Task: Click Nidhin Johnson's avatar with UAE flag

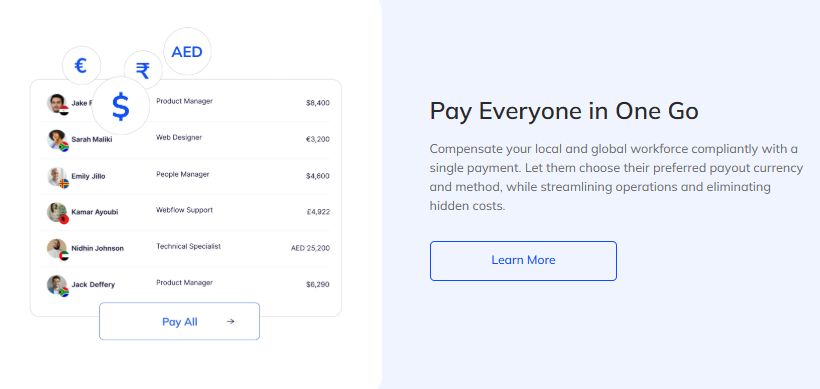Action: tap(57, 248)
